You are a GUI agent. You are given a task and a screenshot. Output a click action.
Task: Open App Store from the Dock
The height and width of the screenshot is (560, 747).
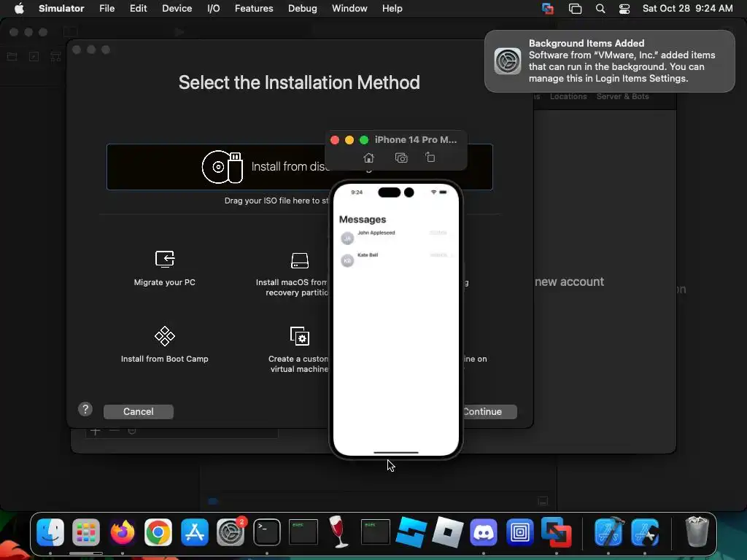click(194, 532)
